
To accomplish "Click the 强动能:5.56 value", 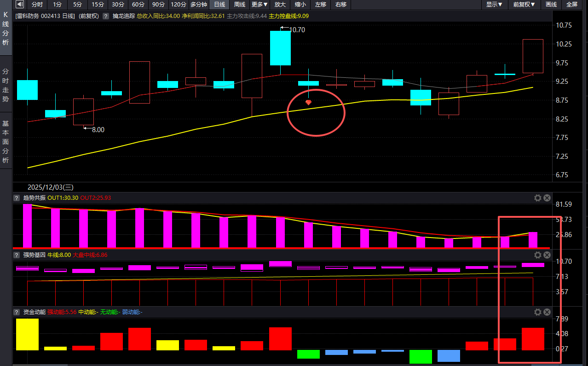I will pyautogui.click(x=62, y=312).
